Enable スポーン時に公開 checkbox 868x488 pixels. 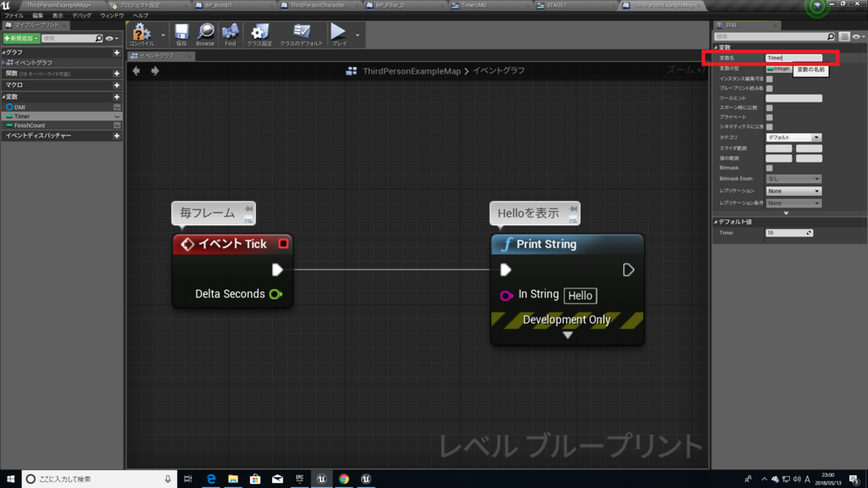[770, 108]
